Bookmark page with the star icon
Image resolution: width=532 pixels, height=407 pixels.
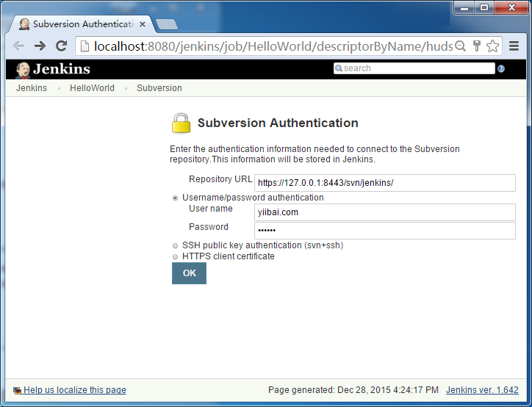click(492, 46)
